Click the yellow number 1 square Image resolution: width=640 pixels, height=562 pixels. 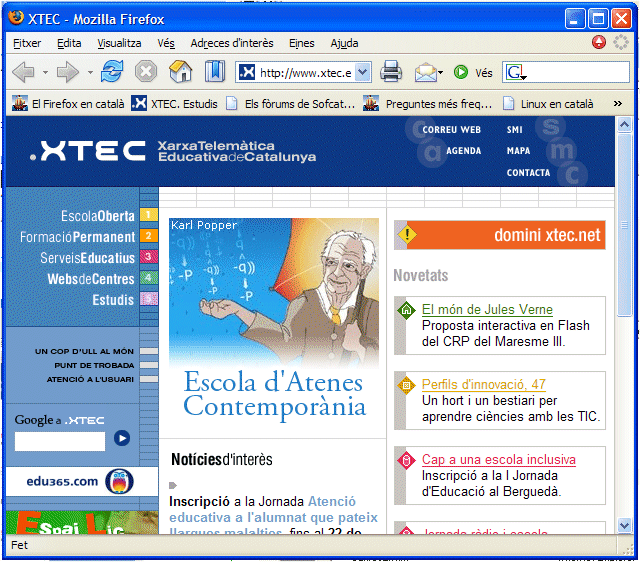click(149, 215)
